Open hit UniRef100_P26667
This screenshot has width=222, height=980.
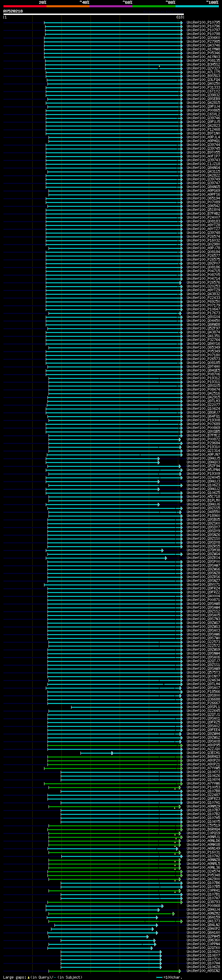point(203,703)
